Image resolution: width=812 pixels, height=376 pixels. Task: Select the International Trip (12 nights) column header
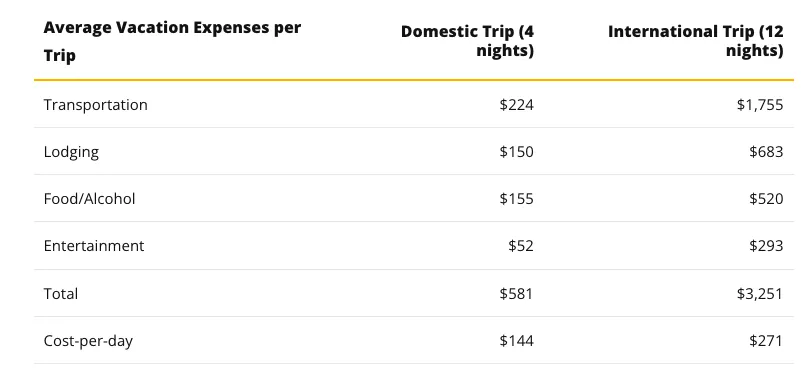pos(695,41)
